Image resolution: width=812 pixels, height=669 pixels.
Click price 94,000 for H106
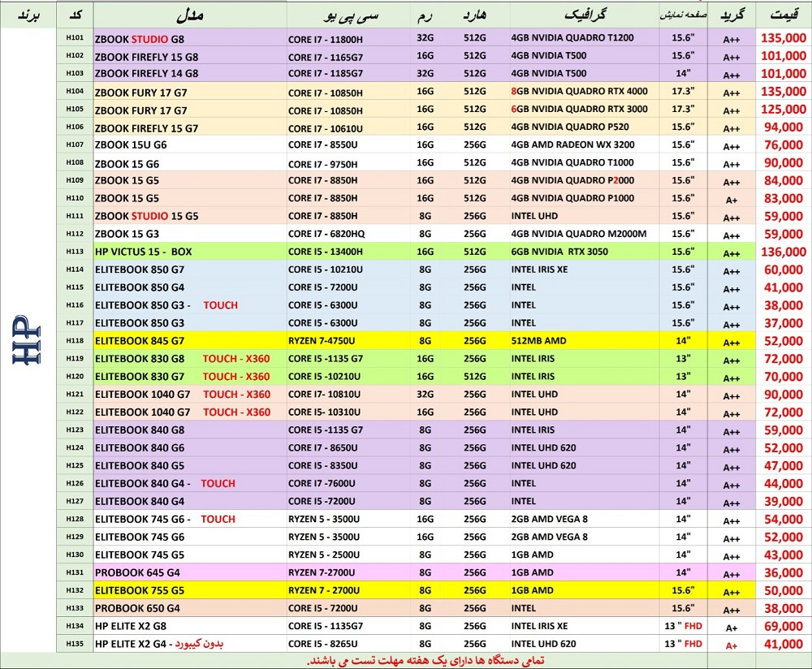pyautogui.click(x=784, y=127)
